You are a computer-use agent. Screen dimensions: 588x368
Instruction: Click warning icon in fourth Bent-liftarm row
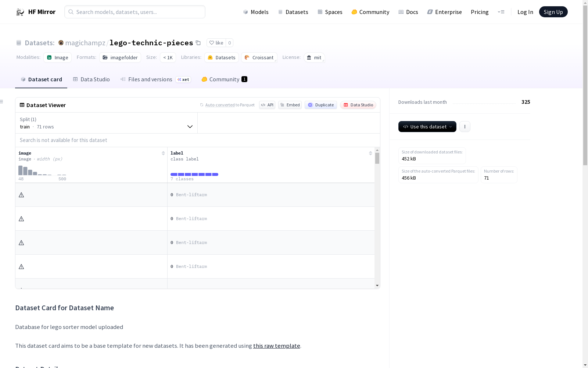click(x=21, y=266)
